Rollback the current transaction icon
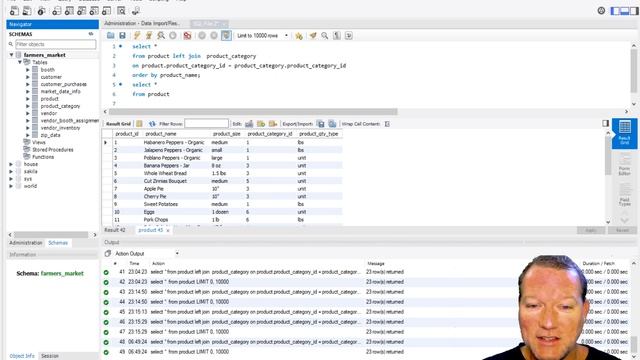The width and height of the screenshot is (640, 360). (213, 36)
